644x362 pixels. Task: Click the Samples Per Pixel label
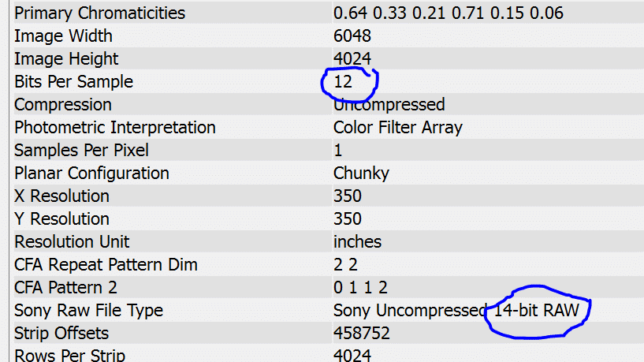tap(81, 151)
